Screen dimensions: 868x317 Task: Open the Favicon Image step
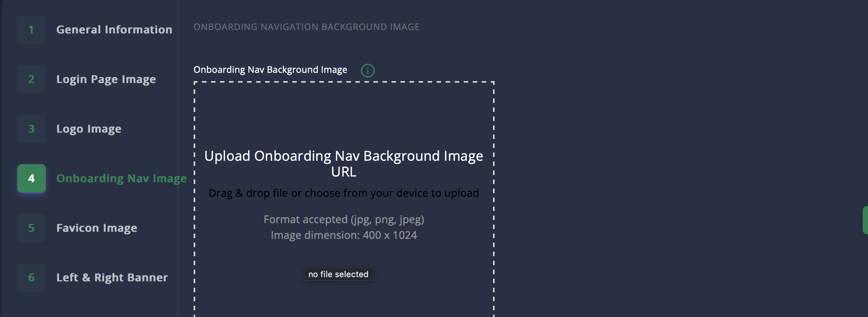pos(97,228)
